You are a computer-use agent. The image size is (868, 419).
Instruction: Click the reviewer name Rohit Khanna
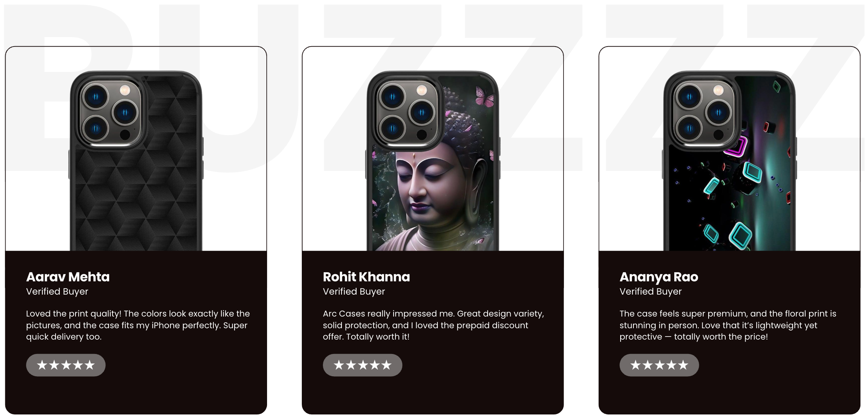366,277
